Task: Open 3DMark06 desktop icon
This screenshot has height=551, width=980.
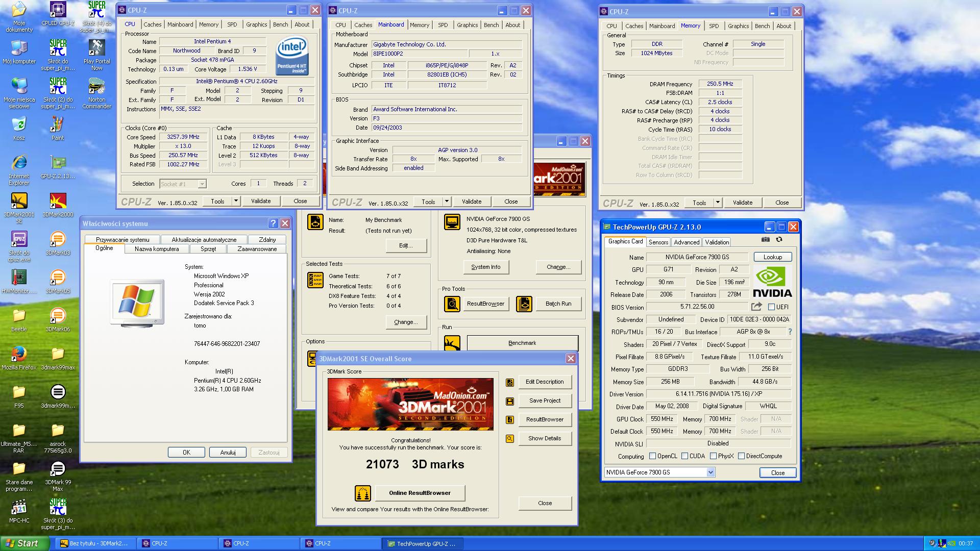Action: coord(58,319)
